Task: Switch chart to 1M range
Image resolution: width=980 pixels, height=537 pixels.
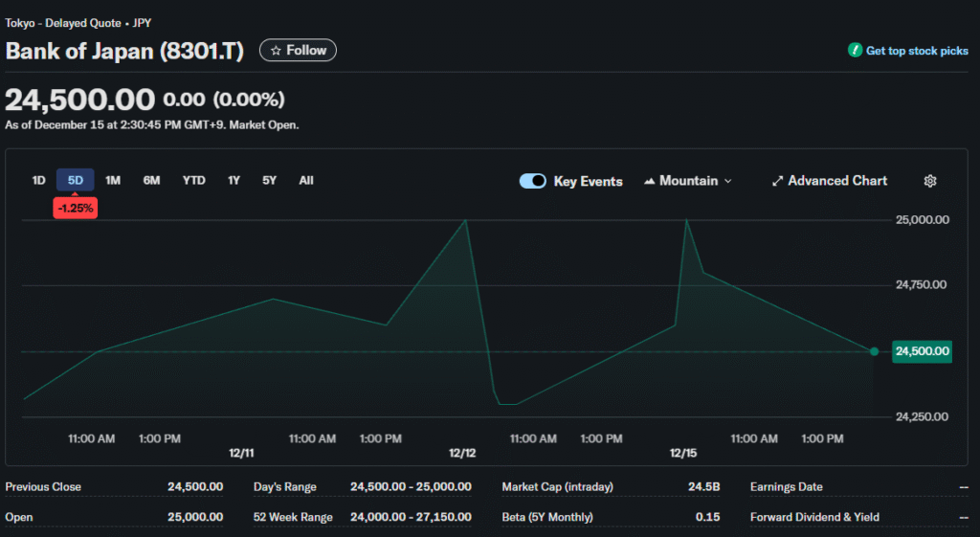Action: [x=113, y=180]
